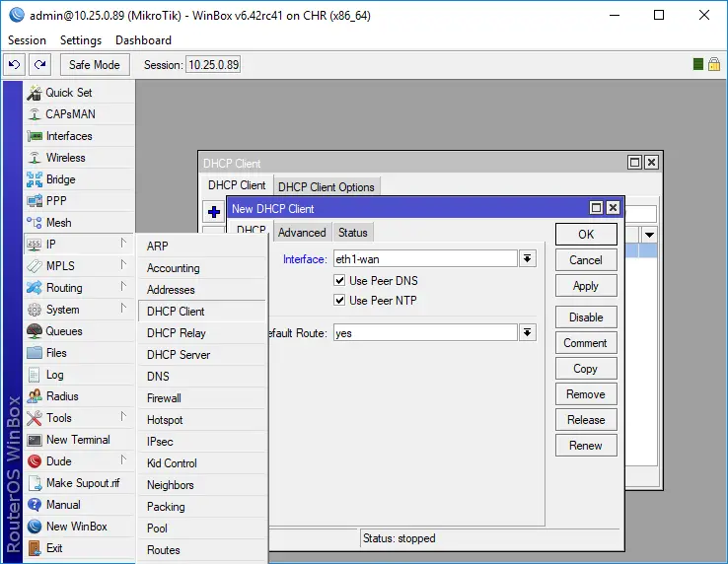Switch to the Status tab

353,233
